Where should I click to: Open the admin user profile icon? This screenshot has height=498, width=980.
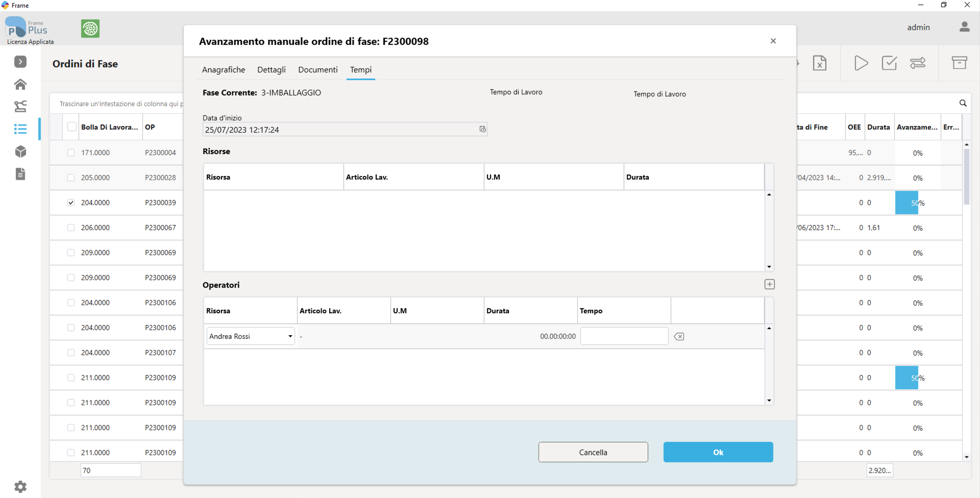[x=964, y=27]
